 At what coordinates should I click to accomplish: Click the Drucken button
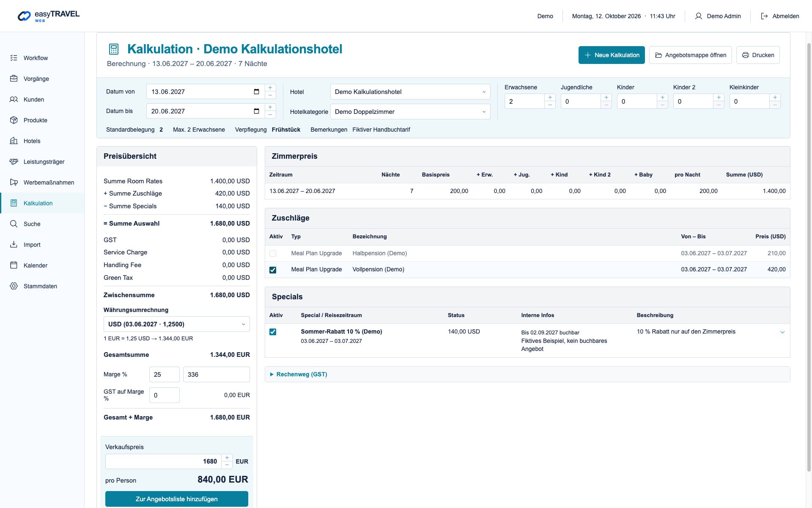tap(758, 55)
